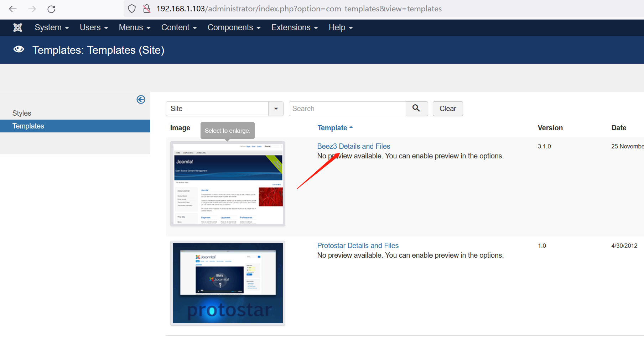The height and width of the screenshot is (362, 644).
Task: Open the Content menu
Action: tap(179, 27)
